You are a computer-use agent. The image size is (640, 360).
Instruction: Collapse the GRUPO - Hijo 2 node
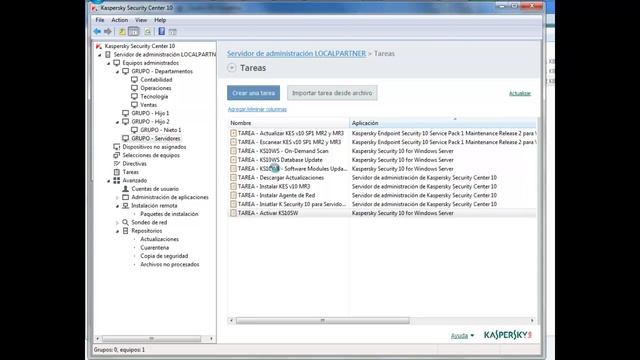[118, 122]
